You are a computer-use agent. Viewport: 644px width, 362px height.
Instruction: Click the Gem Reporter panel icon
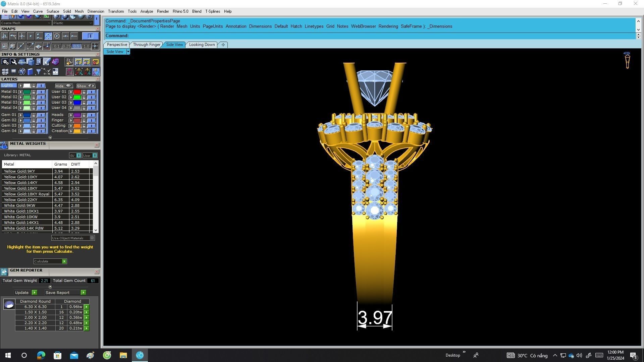[x=4, y=272]
